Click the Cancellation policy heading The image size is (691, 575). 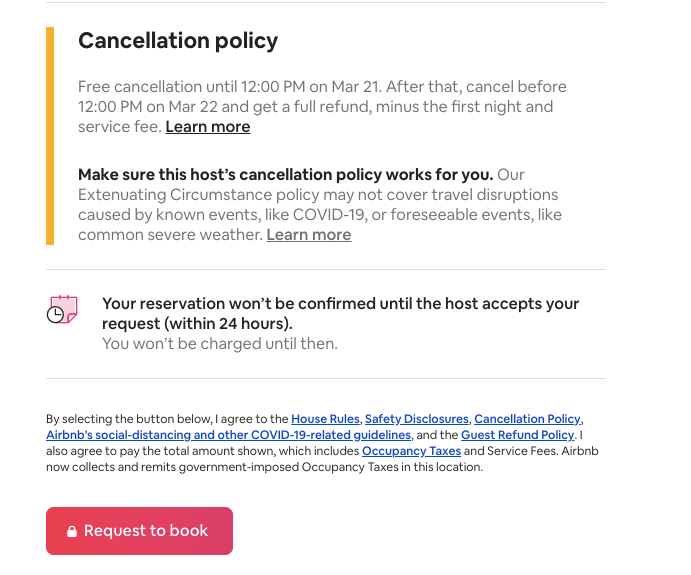(178, 41)
